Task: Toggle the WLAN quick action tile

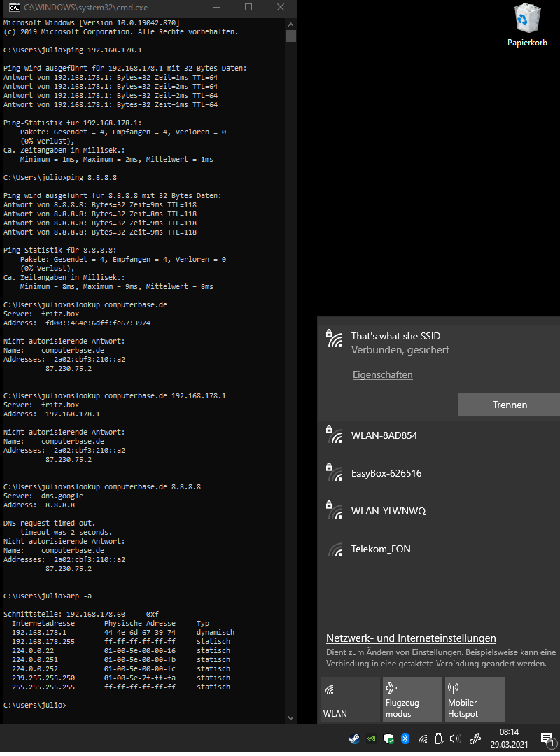Action: [x=350, y=699]
